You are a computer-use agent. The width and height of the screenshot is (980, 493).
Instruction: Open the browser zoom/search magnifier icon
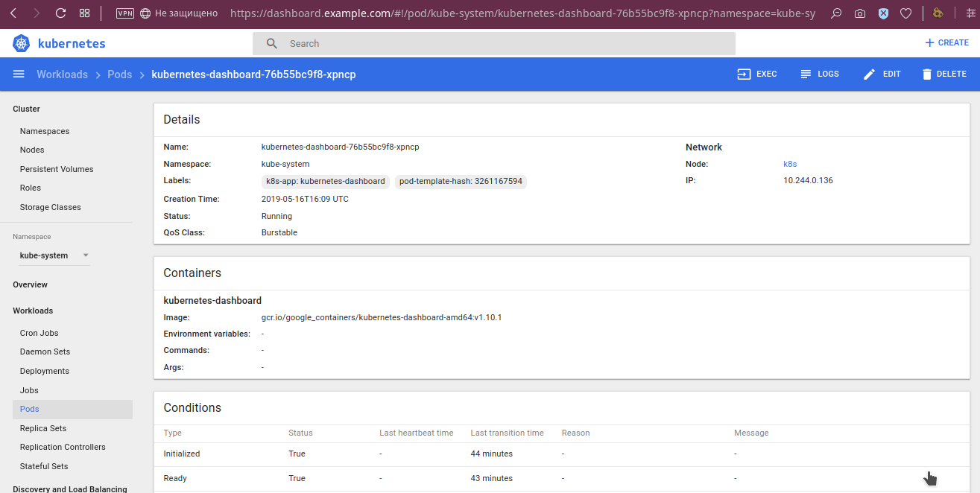pyautogui.click(x=837, y=13)
